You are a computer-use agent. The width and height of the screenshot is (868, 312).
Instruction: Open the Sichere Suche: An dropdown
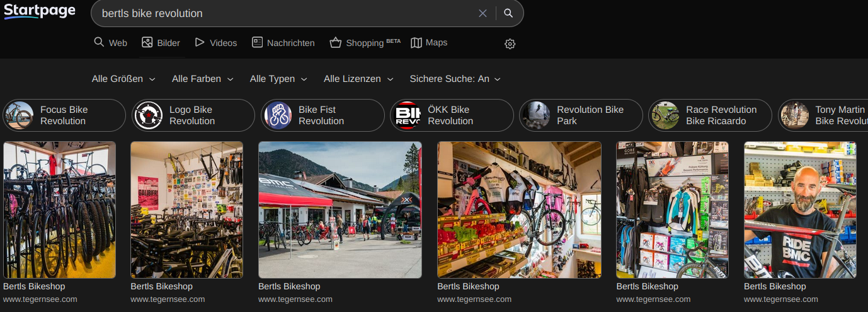click(x=455, y=79)
